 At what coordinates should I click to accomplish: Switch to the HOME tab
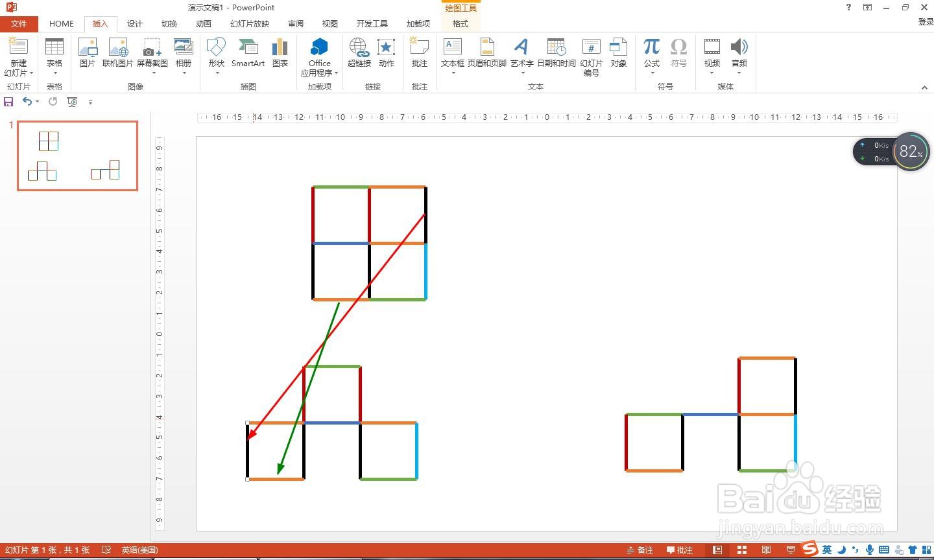[x=62, y=23]
